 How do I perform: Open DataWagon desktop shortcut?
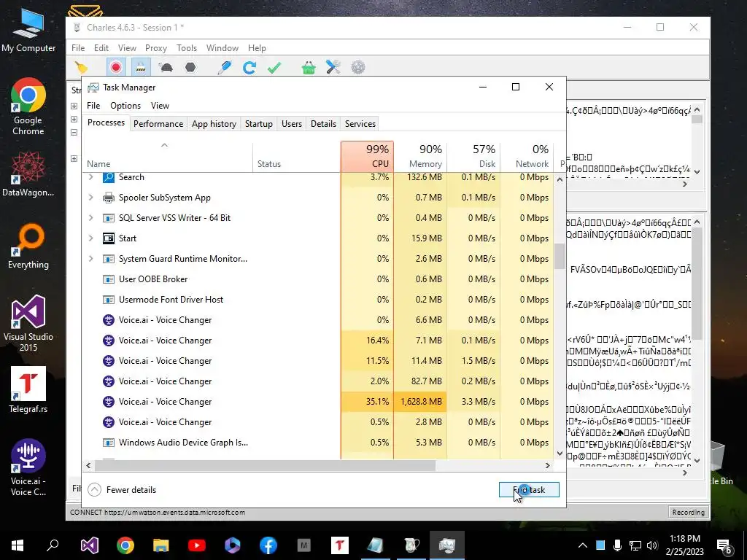28,174
